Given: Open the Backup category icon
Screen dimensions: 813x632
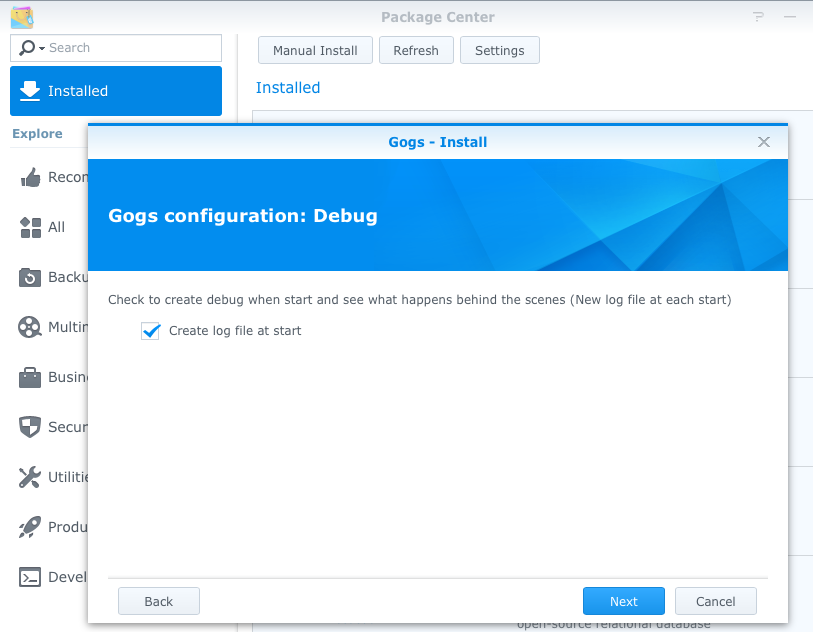Looking at the screenshot, I should [30, 277].
